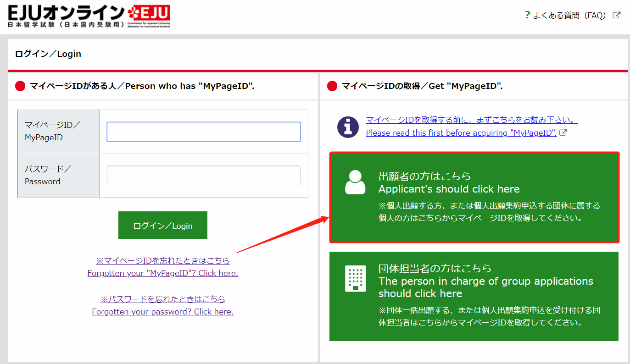
Task: Click inside the Password input field
Action: pos(203,175)
